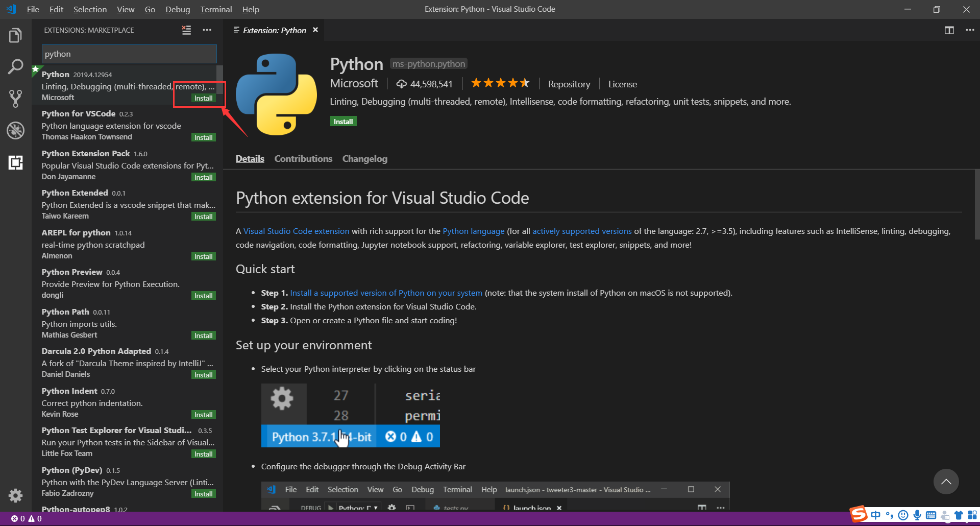
Task: Click the Sogou input method S icon
Action: coord(859,514)
